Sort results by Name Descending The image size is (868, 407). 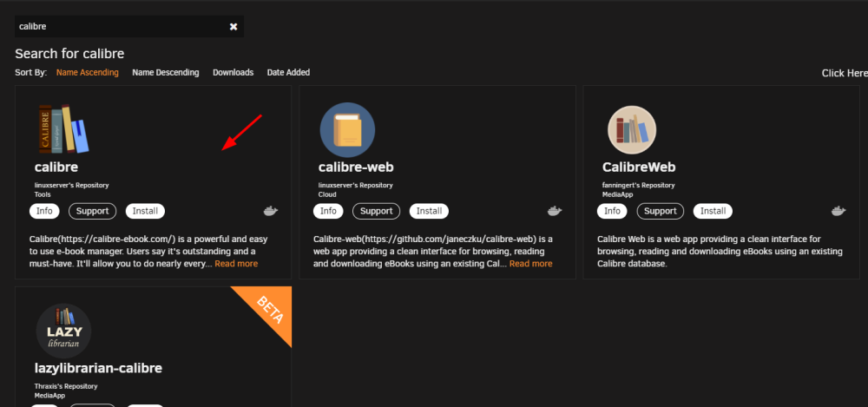(x=166, y=73)
